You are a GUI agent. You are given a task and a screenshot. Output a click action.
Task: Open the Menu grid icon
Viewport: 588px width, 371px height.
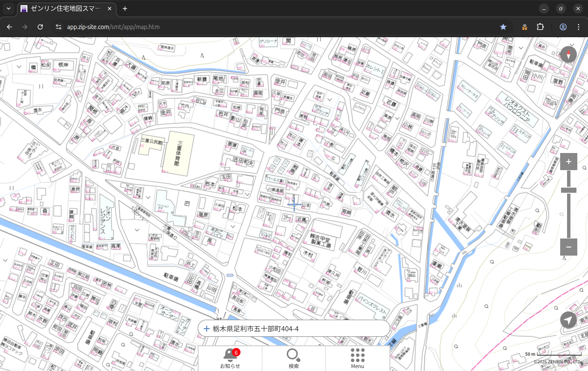tap(357, 355)
